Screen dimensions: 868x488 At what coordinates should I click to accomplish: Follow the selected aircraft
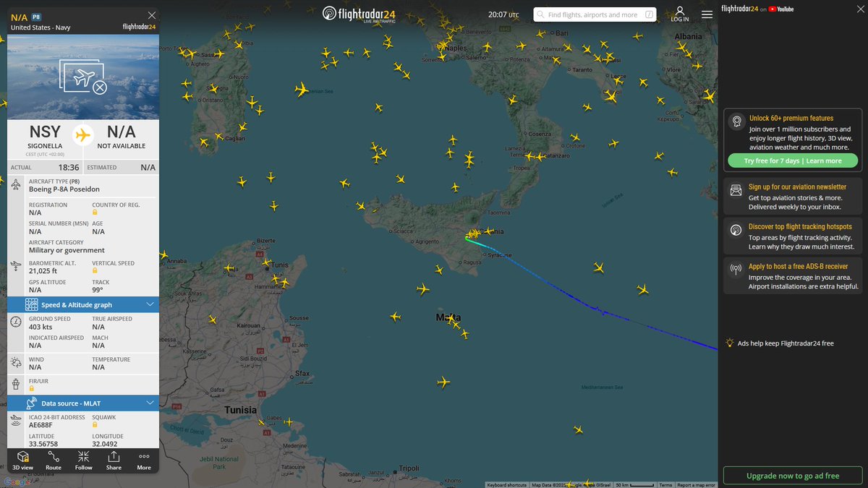point(84,461)
